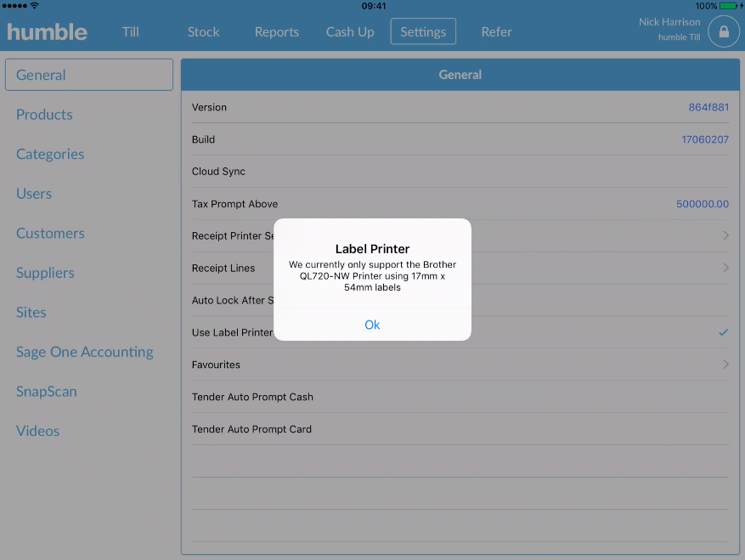Click the Nick Harrison user name
The height and width of the screenshot is (560, 745).
(x=669, y=22)
